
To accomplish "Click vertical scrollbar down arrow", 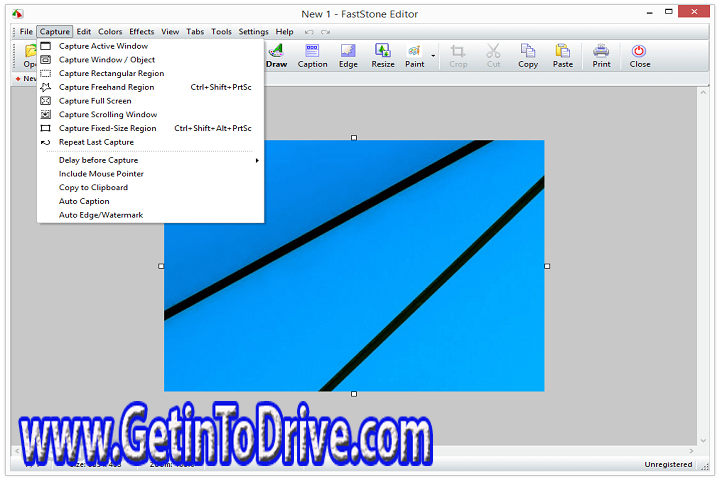I will 703,440.
